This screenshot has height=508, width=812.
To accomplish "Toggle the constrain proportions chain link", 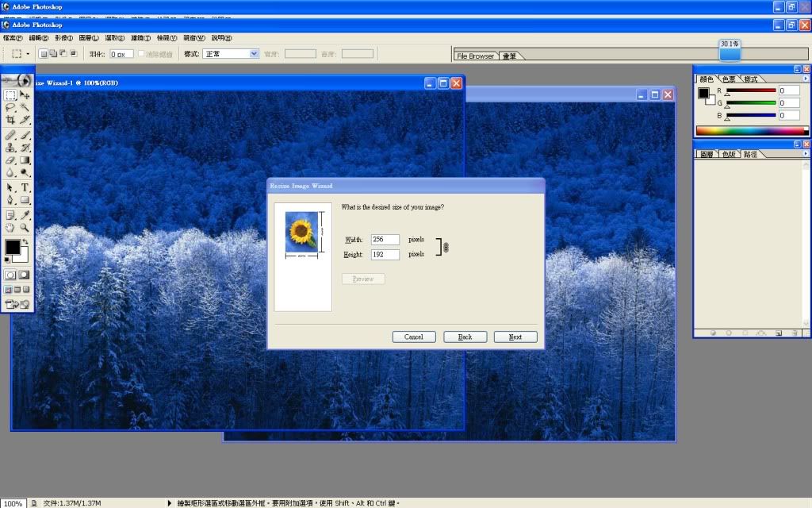I will click(446, 248).
